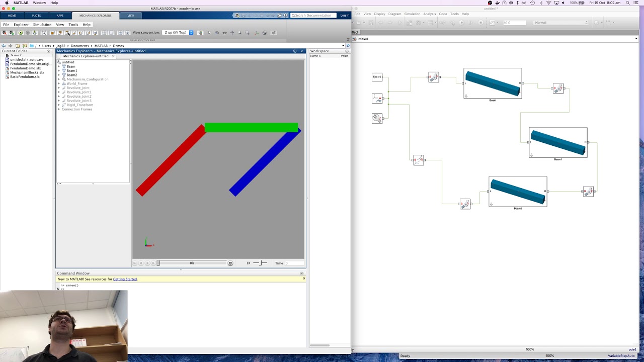Select the Mechanics Explorer-untitled document tab
Viewport: 644px width, 362px height.
[86, 56]
